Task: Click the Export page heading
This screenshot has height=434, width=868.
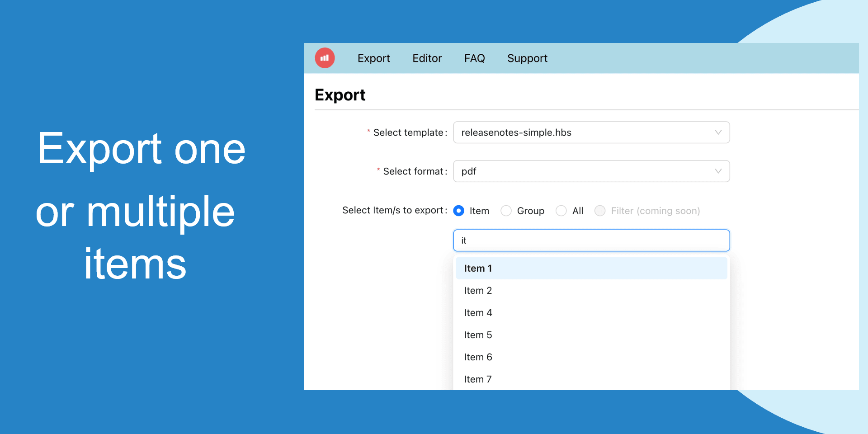Action: pyautogui.click(x=340, y=95)
